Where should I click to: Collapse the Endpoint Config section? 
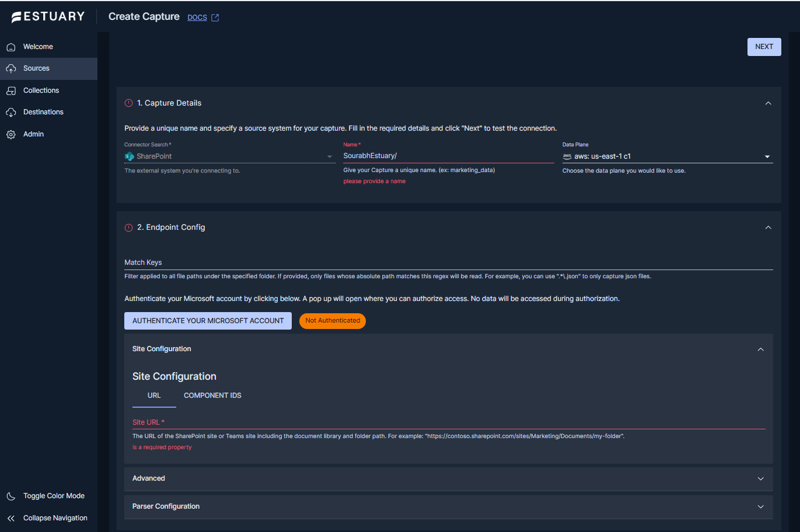[x=768, y=228]
